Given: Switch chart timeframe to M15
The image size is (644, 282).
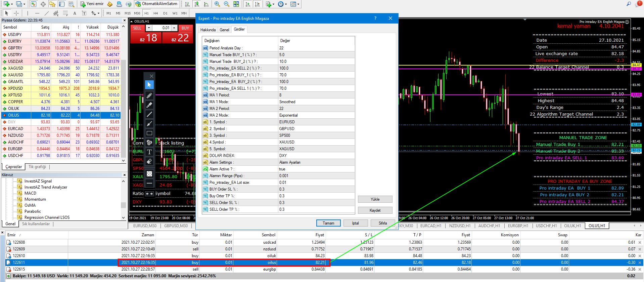Looking at the screenshot, I should [x=128, y=13].
